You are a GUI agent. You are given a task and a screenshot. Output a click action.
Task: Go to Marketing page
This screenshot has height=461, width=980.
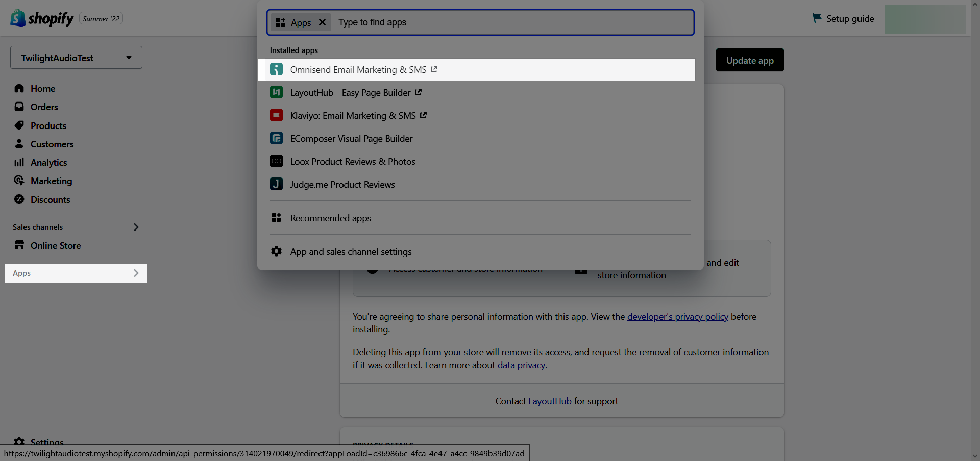click(52, 181)
